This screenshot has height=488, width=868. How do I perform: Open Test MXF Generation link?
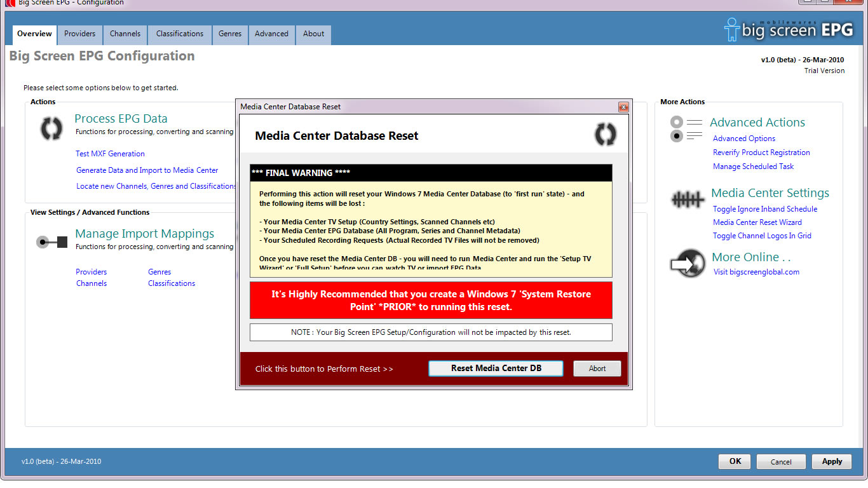point(110,154)
